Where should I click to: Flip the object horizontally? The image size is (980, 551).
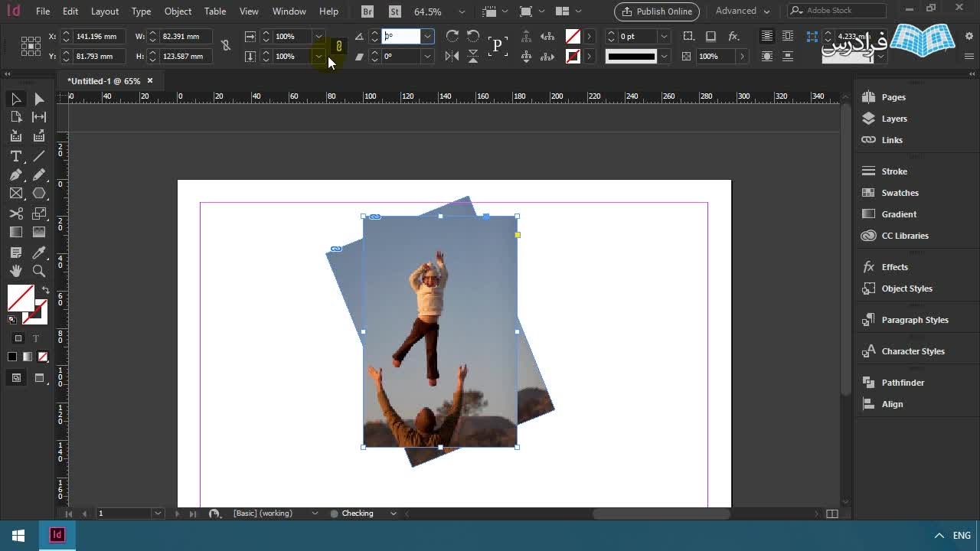click(452, 56)
